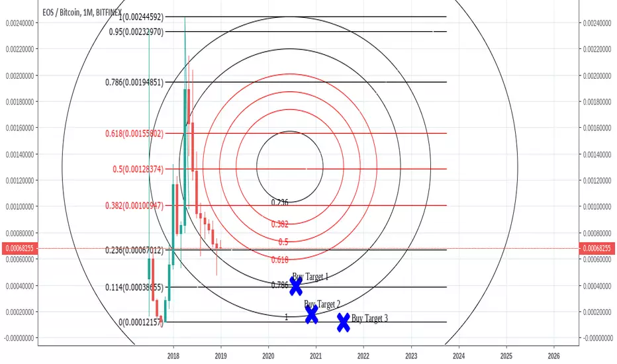The height and width of the screenshot is (364, 617).
Task: Click the 2020 label on the time axis
Action: pyautogui.click(x=268, y=356)
